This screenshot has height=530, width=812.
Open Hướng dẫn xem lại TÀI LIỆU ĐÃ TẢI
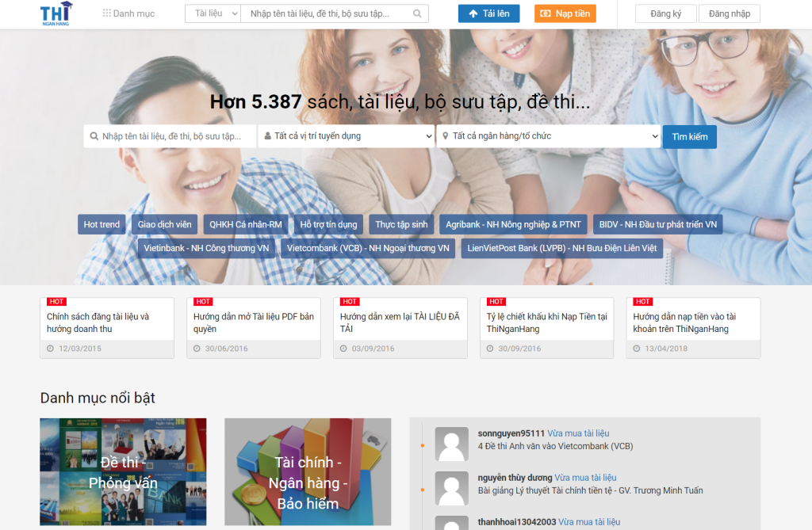(400, 322)
